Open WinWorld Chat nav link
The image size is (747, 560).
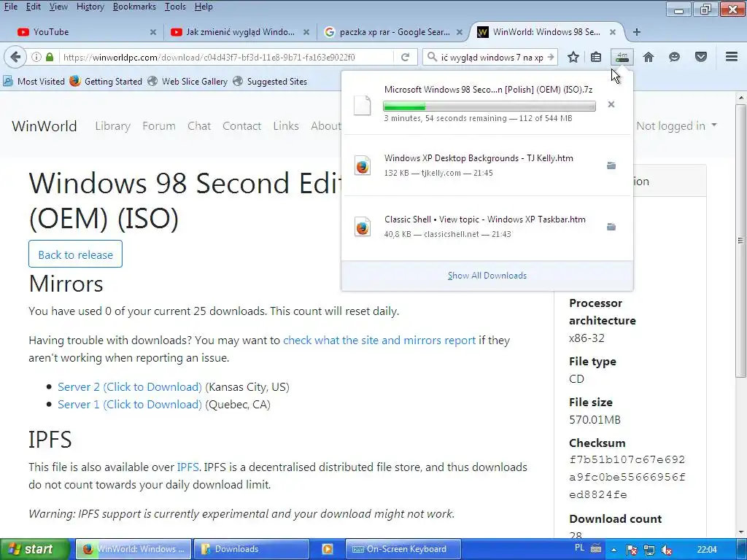(199, 125)
